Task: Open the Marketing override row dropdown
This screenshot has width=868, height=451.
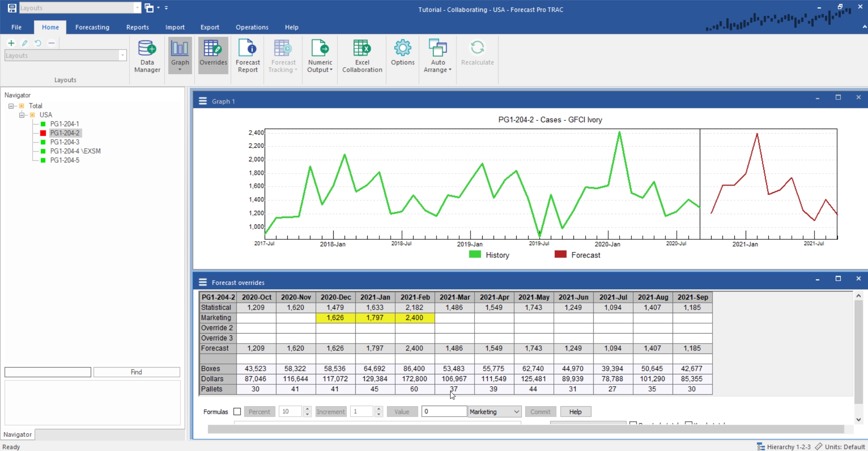Action: (x=516, y=412)
